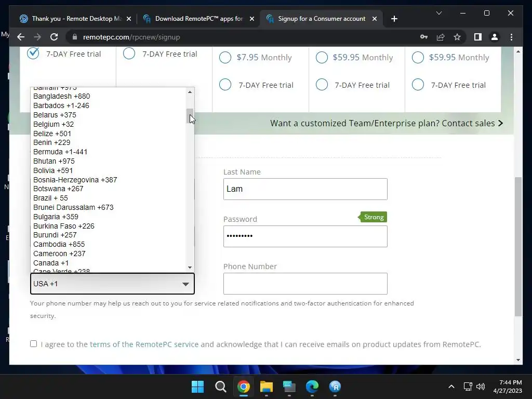Click the page vertical scrollbar thumb
The height and width of the screenshot is (399, 532).
click(518, 247)
